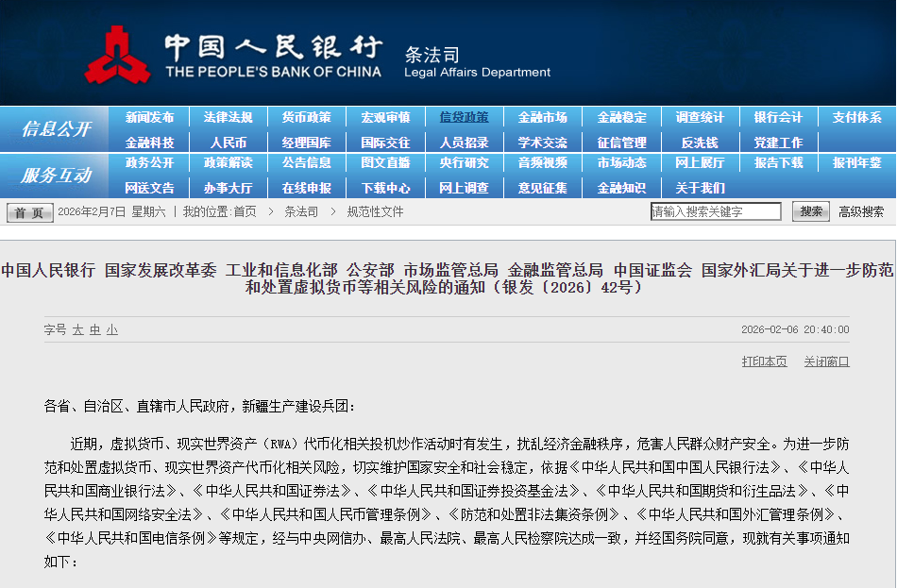Go to 网送文告 page

(x=149, y=188)
